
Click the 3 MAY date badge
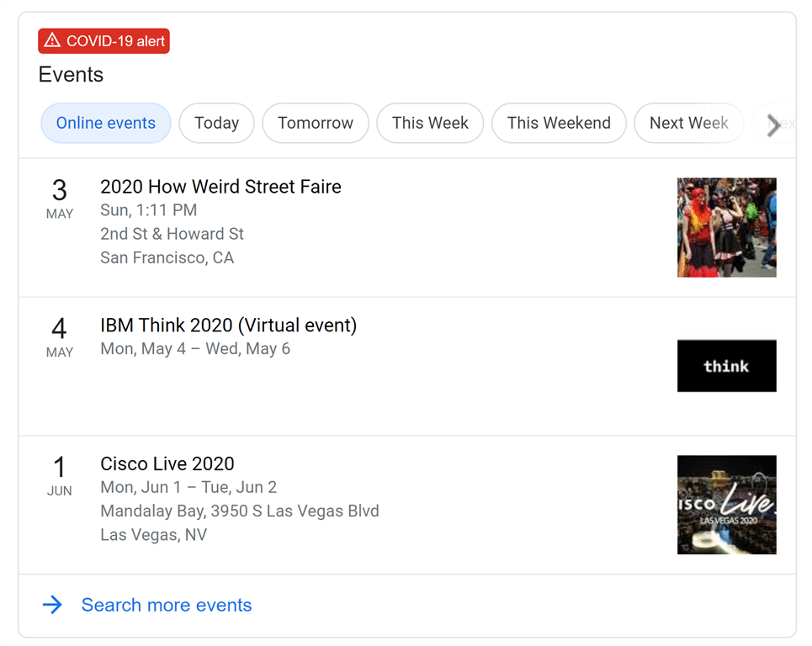coord(60,199)
